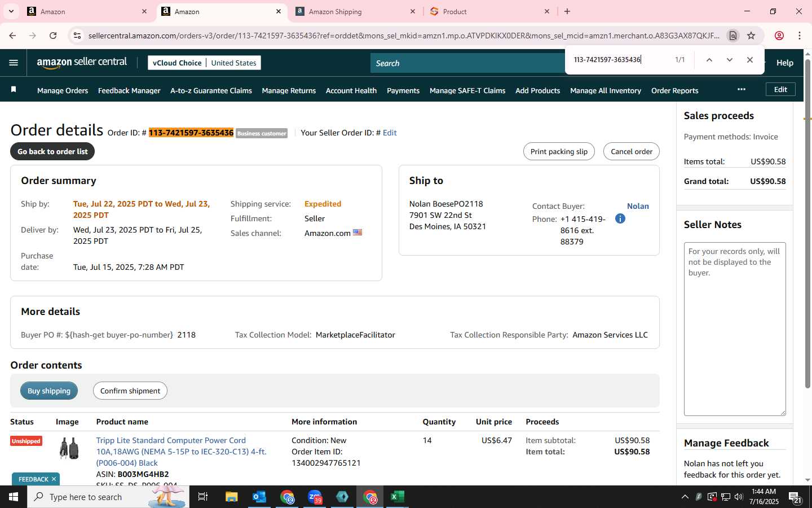Click Confirm shipment button
The width and height of the screenshot is (812, 508).
130,391
